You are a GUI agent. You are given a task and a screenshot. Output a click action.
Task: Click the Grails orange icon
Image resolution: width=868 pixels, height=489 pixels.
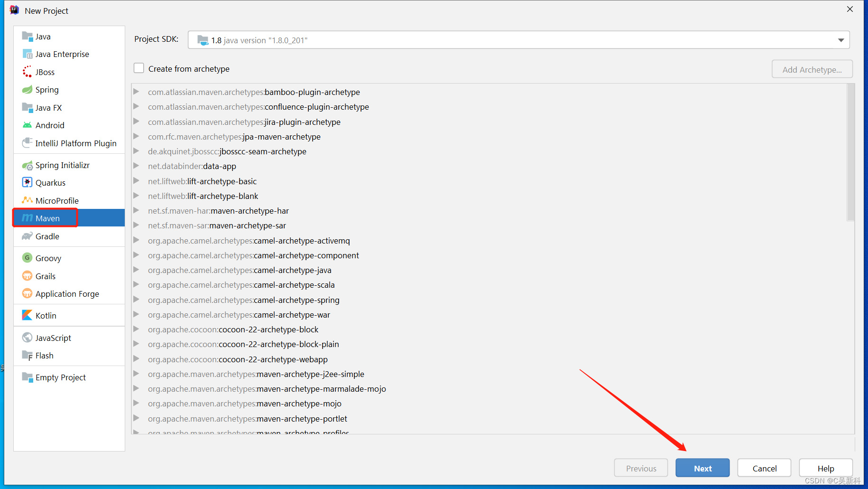coord(27,276)
